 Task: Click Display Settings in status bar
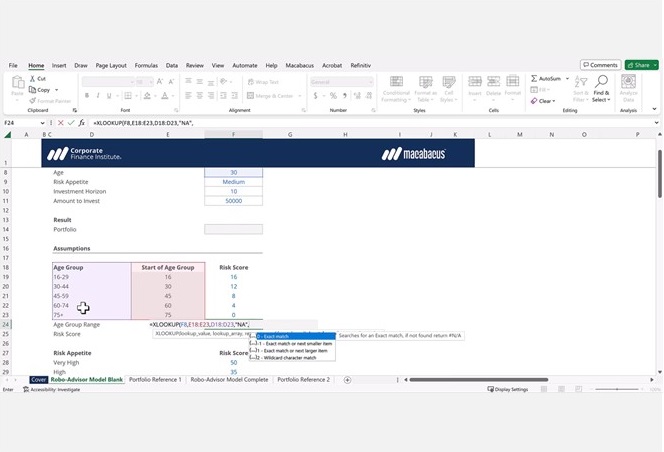tap(508, 389)
